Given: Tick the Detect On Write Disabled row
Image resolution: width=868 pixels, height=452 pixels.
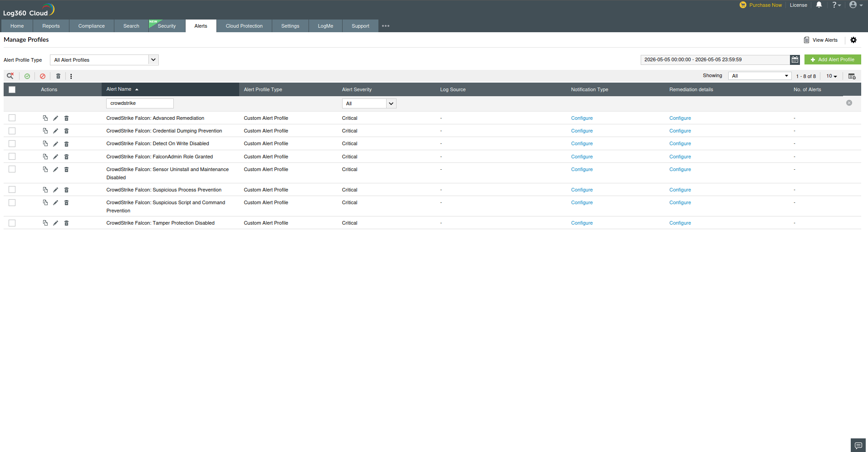Looking at the screenshot, I should (12, 143).
